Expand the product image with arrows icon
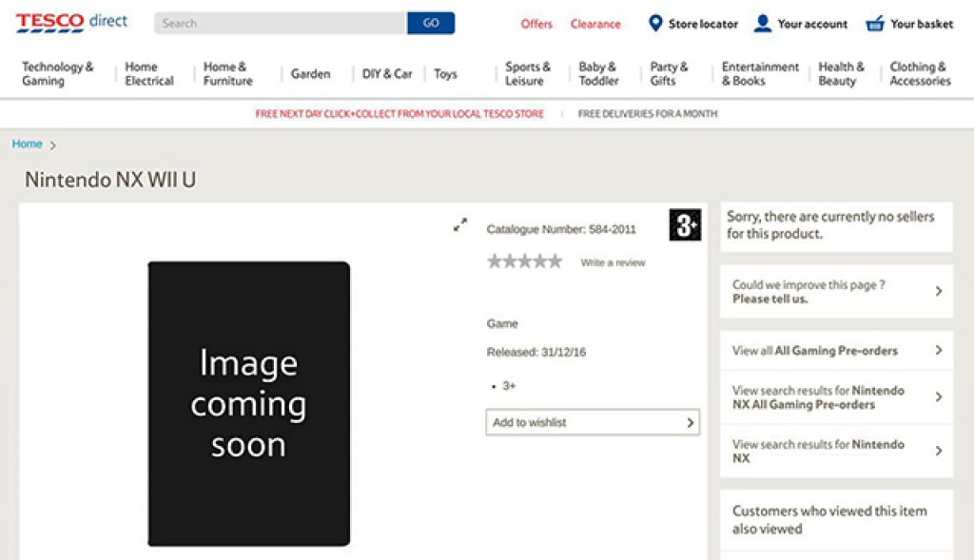974x560 pixels. coord(460,224)
